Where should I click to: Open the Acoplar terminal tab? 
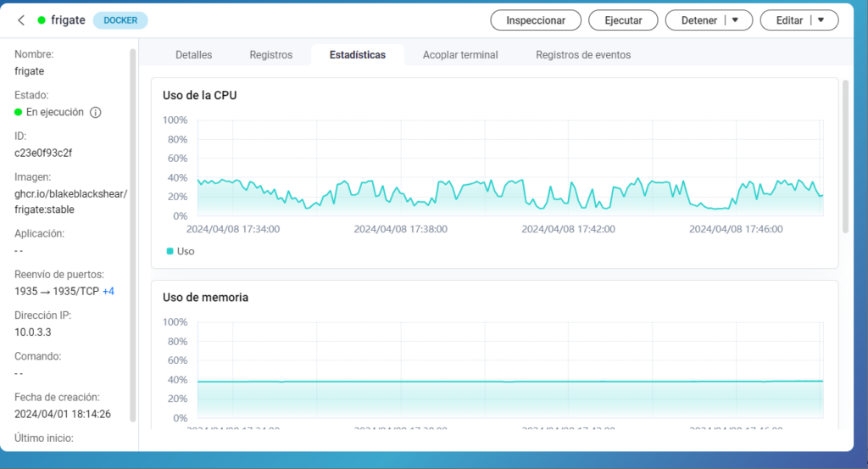[460, 55]
